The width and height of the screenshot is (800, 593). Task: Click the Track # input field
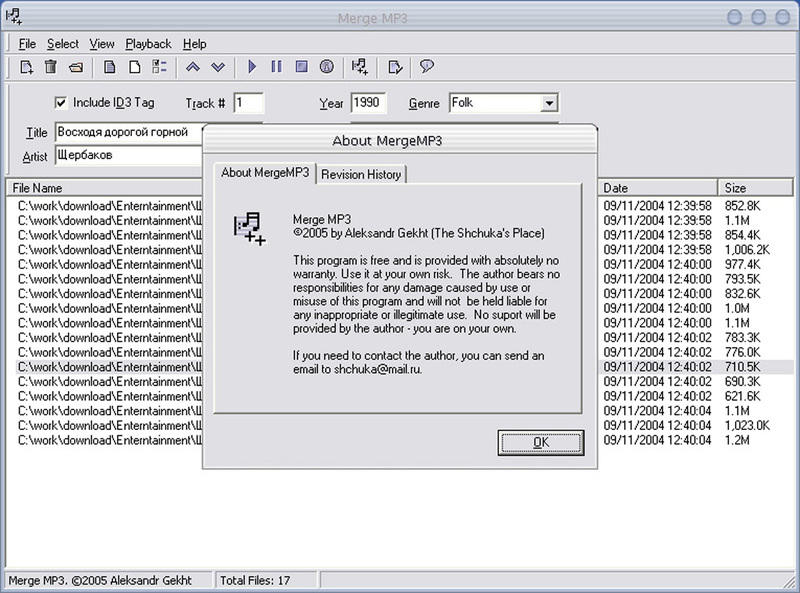click(x=248, y=103)
